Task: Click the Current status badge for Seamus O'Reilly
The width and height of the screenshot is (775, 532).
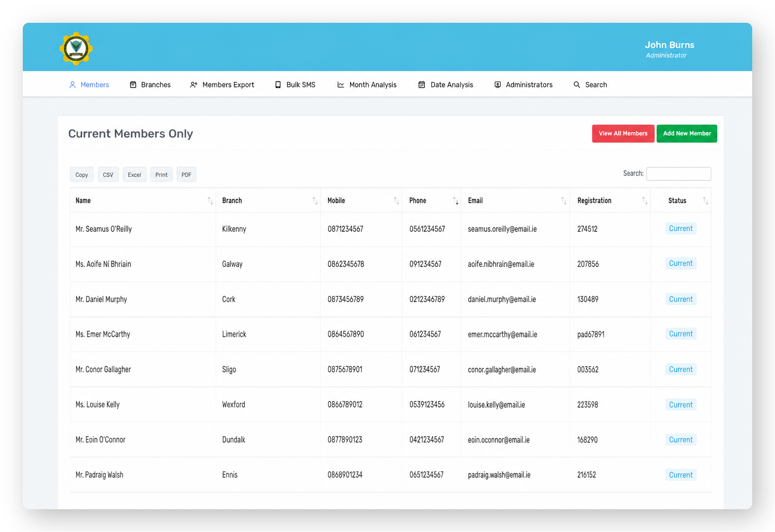Action: click(x=680, y=228)
